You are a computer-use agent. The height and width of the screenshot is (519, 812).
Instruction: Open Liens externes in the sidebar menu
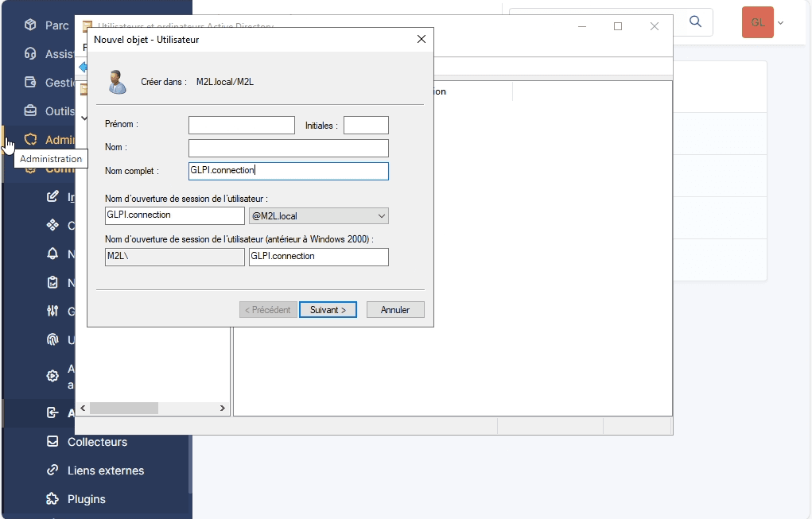click(x=106, y=471)
